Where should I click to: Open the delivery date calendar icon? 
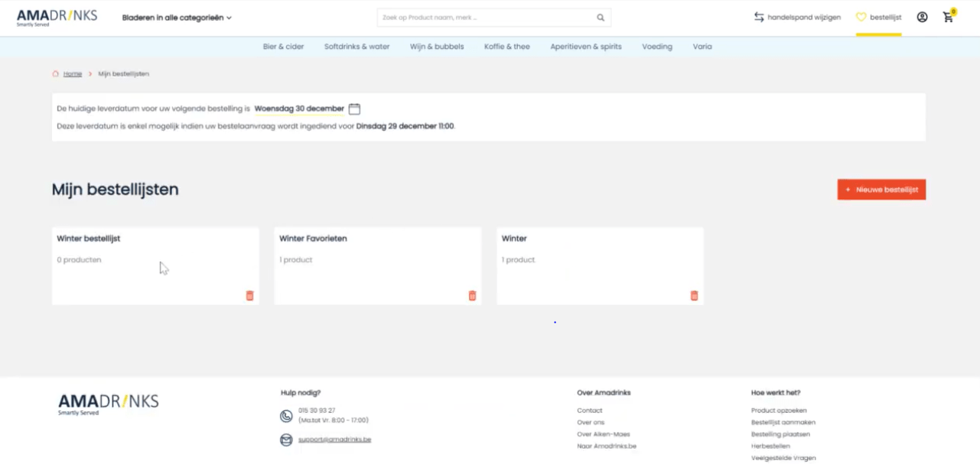click(354, 109)
